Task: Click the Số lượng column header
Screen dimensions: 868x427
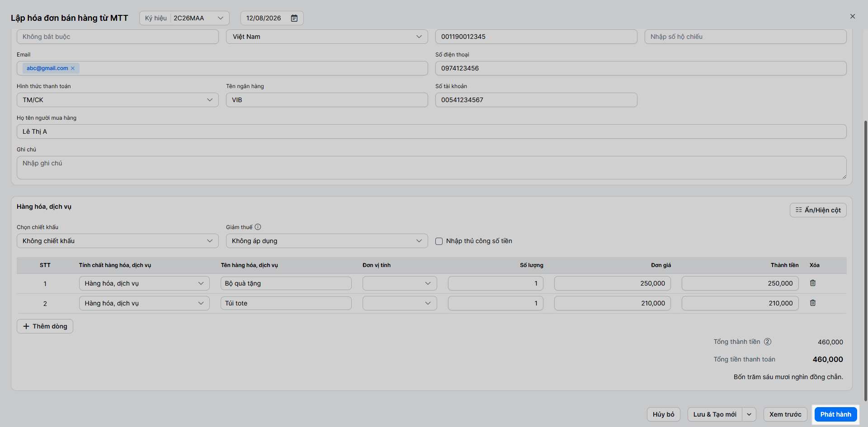Action: [x=532, y=265]
